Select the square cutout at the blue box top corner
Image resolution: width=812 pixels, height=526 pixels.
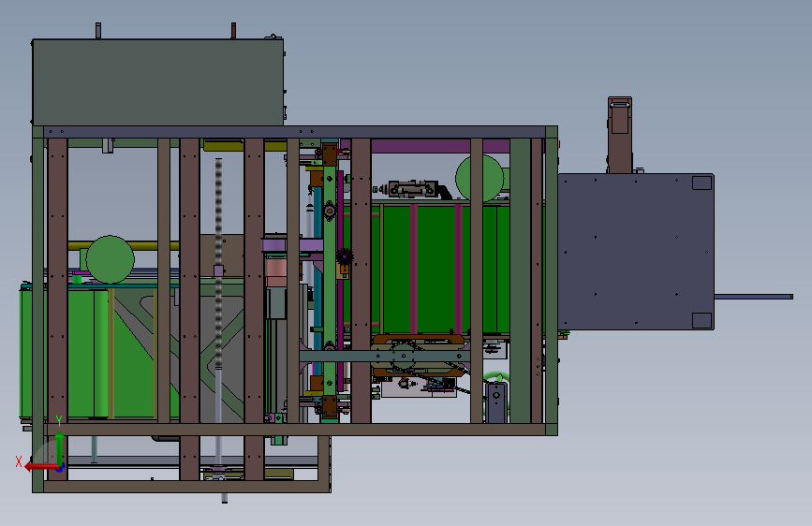click(701, 183)
